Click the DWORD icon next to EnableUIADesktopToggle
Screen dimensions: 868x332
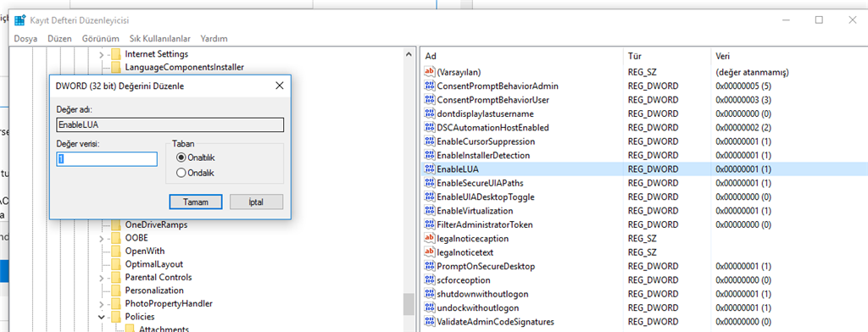430,196
